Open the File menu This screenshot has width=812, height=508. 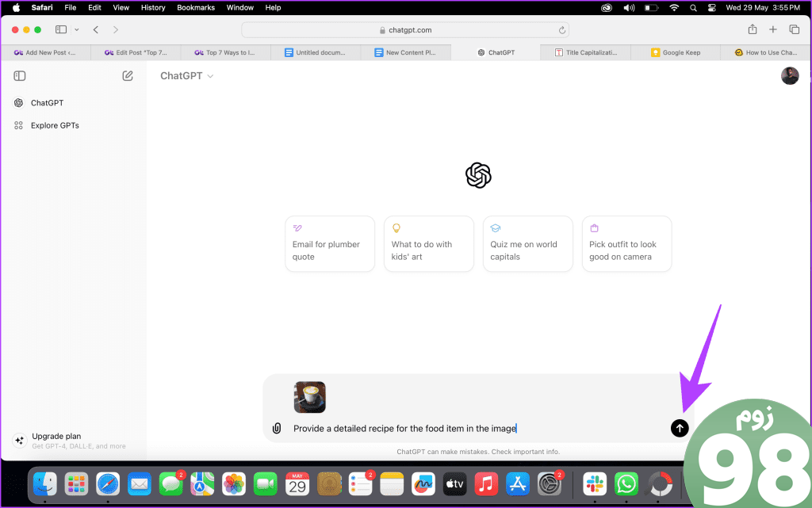coord(71,8)
